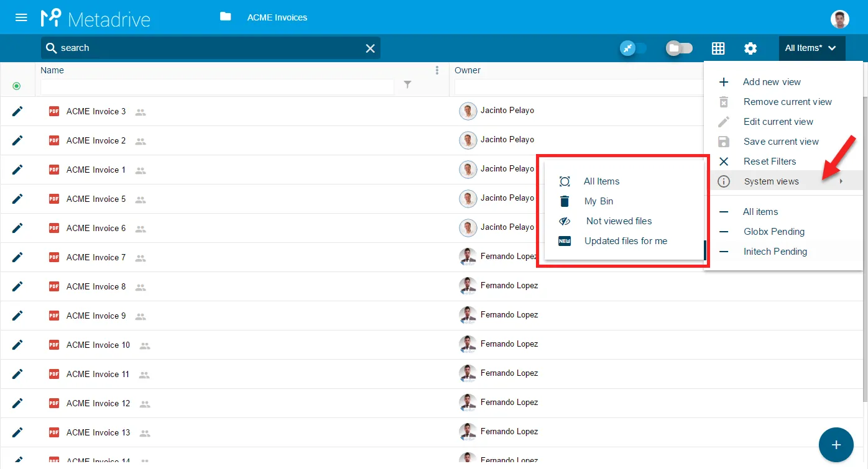Open the Name column options menu
The height and width of the screenshot is (469, 868).
coord(437,70)
